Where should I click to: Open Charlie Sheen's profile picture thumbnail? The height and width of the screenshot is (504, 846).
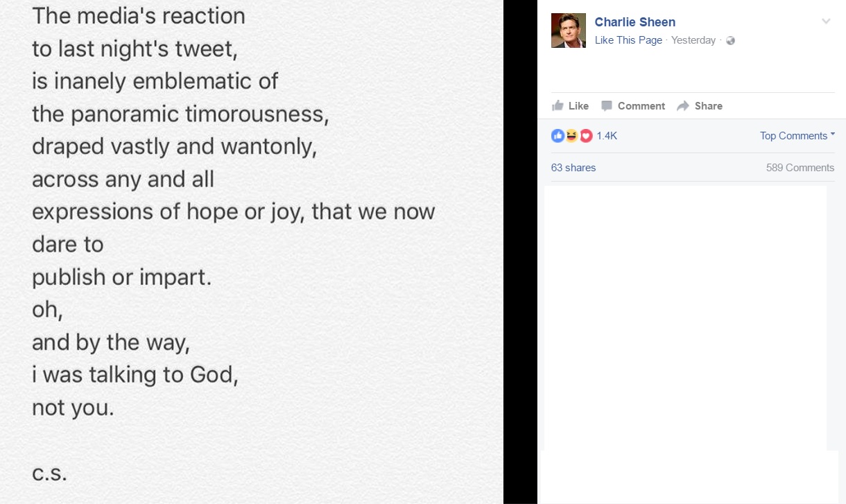[569, 31]
